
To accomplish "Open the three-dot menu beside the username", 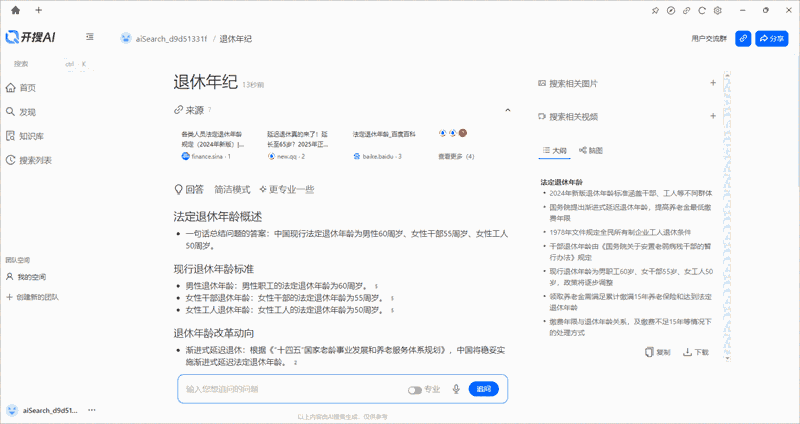I will point(92,410).
